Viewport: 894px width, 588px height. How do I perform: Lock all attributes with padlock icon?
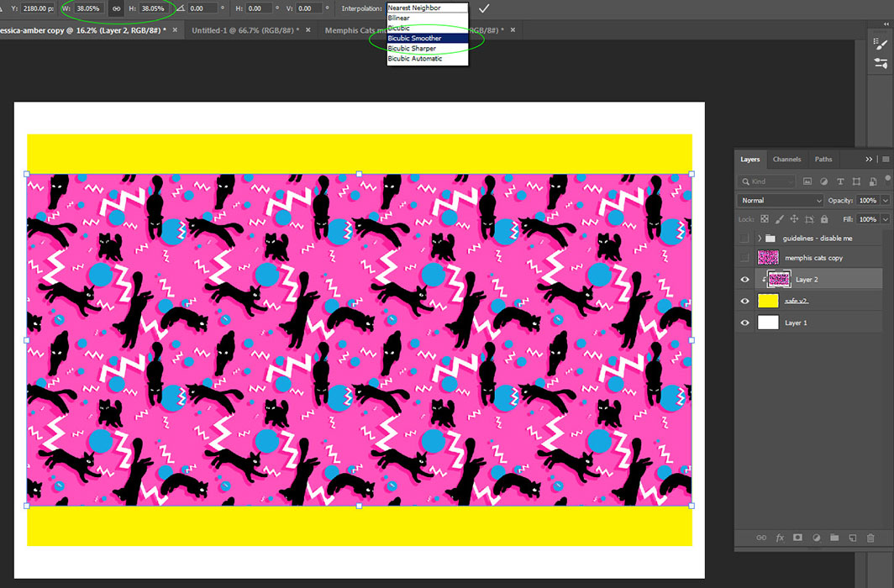tap(824, 218)
